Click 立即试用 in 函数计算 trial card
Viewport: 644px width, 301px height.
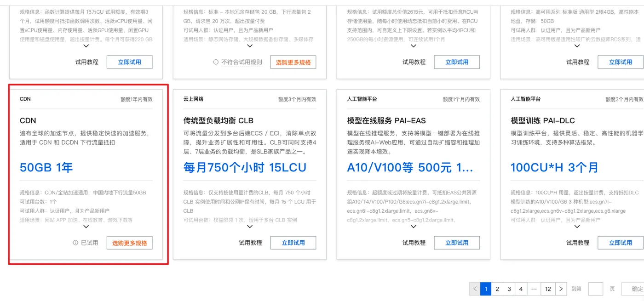tap(130, 62)
